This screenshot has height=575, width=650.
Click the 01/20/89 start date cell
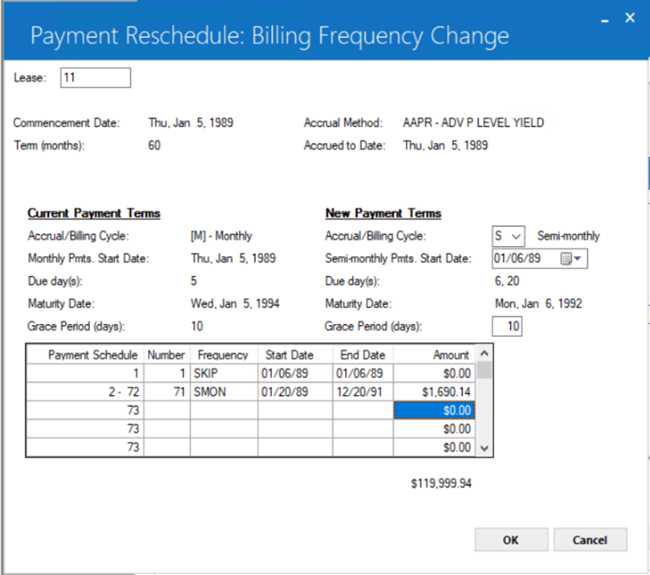(x=295, y=392)
